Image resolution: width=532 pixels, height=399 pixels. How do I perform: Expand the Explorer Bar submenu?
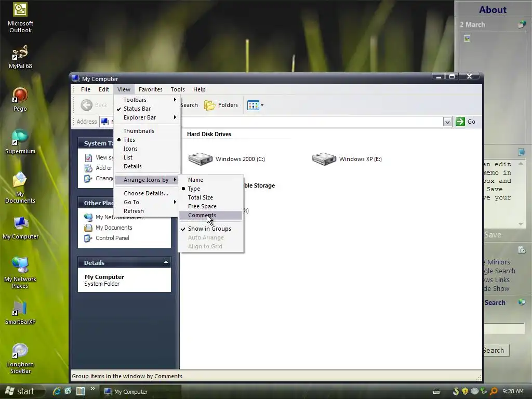pos(147,117)
